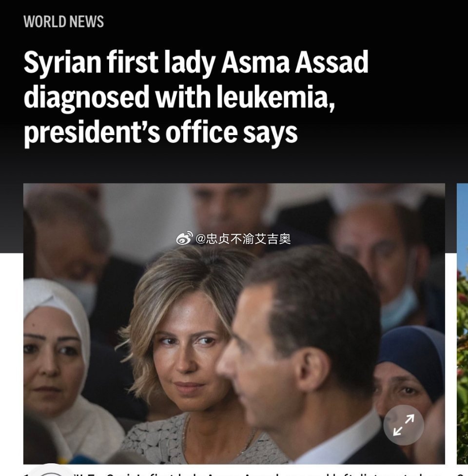Open the WORLD NEWS section link
The image size is (468, 476).
pos(64,22)
